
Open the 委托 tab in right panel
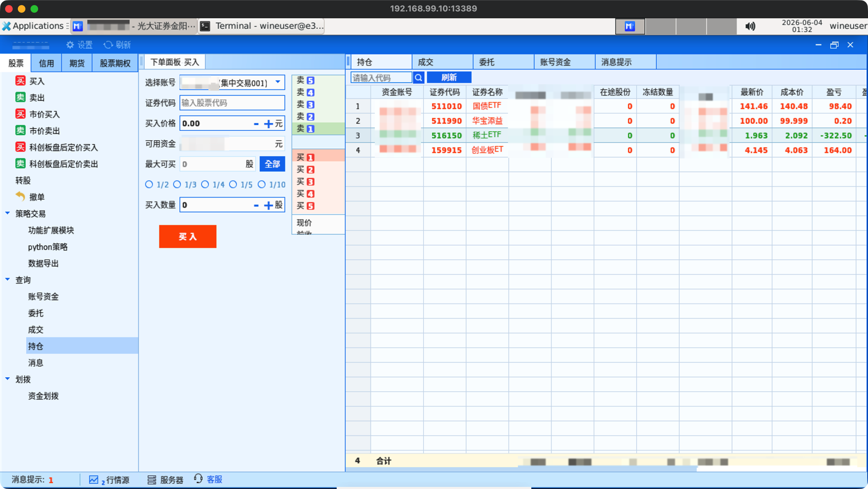point(503,62)
